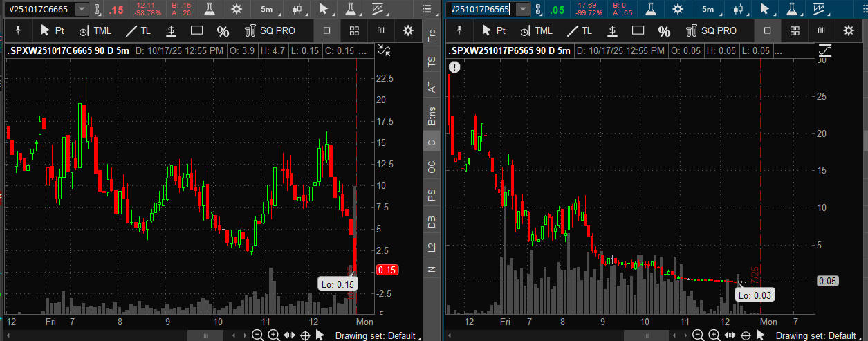Open right chart settings gear in top bar
The height and width of the screenshot is (341, 868).
click(678, 9)
